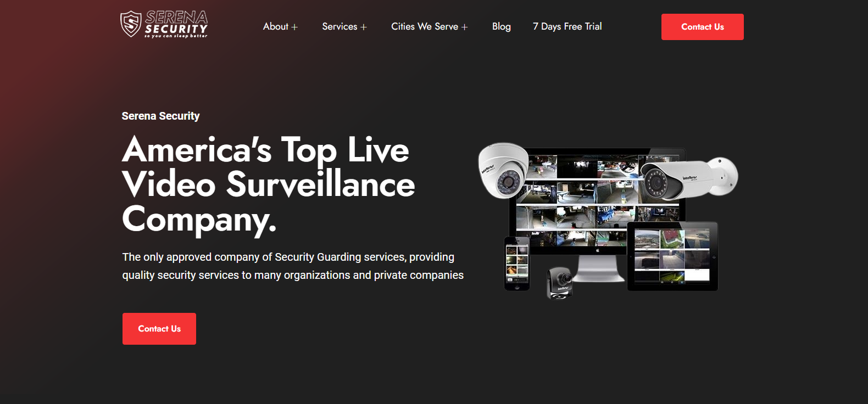Click the white dome camera image
The height and width of the screenshot is (404, 868).
503,171
